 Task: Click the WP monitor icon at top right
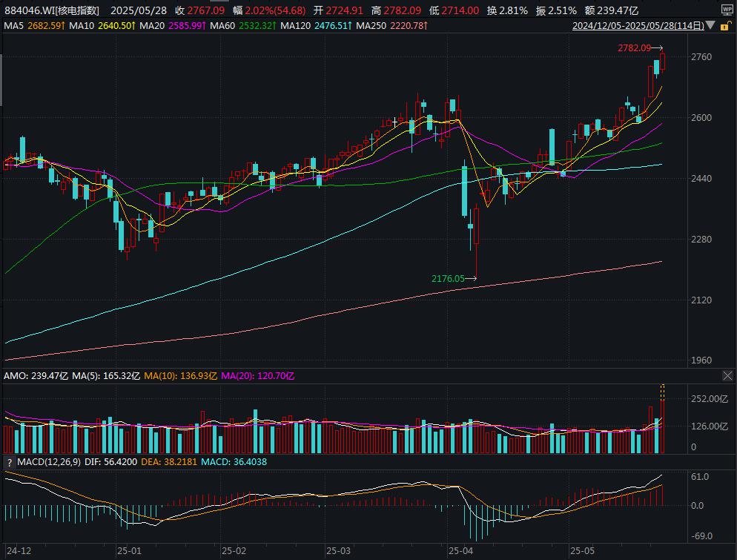[x=726, y=10]
